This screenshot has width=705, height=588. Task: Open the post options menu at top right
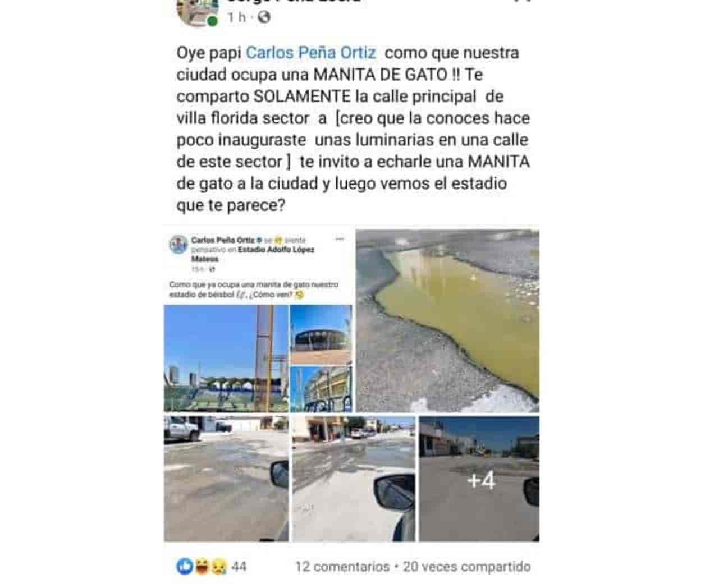click(x=522, y=2)
